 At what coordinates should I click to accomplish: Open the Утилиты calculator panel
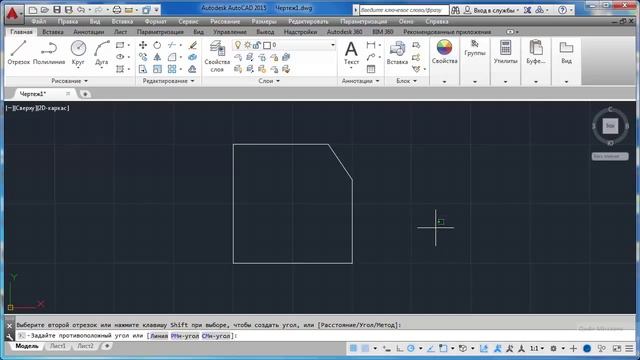(505, 52)
